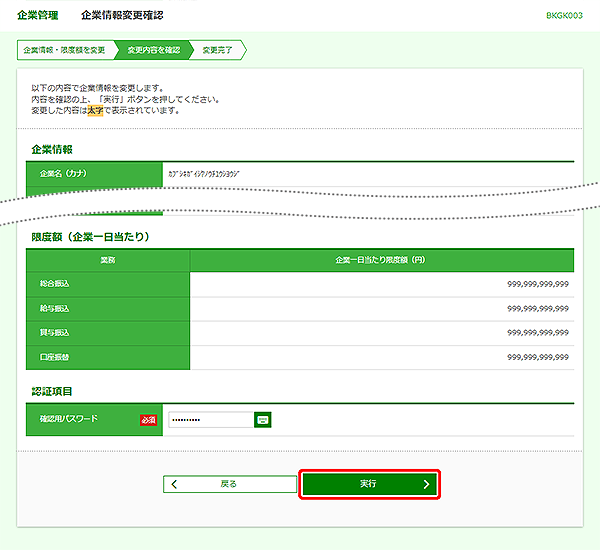Click the 実行 execute button

[x=369, y=484]
